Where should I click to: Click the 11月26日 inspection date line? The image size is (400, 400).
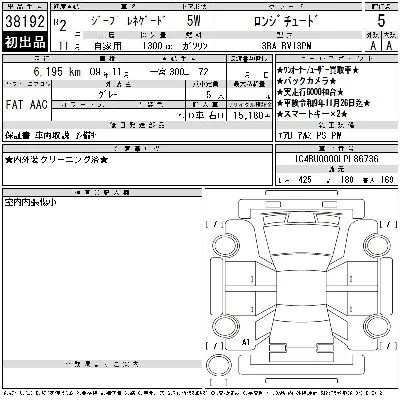[x=323, y=103]
